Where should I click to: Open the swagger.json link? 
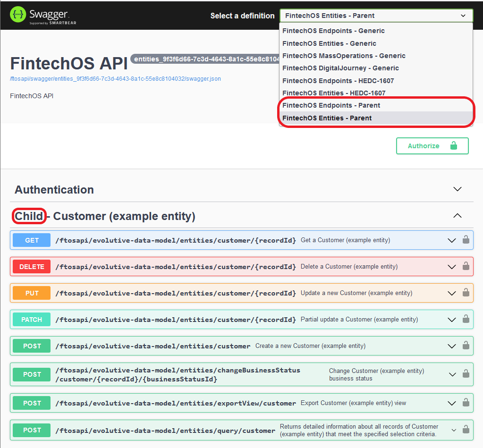coord(115,79)
